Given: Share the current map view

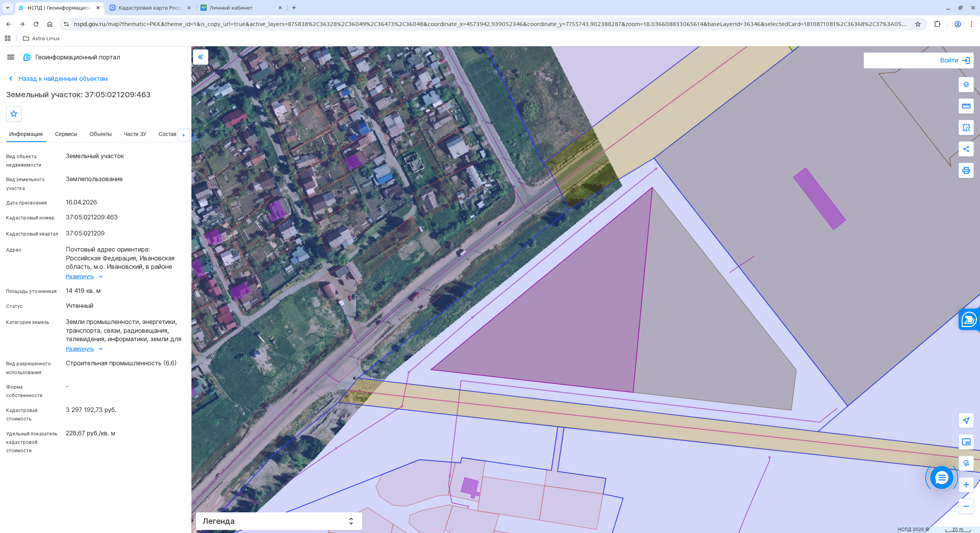Looking at the screenshot, I should [x=966, y=149].
